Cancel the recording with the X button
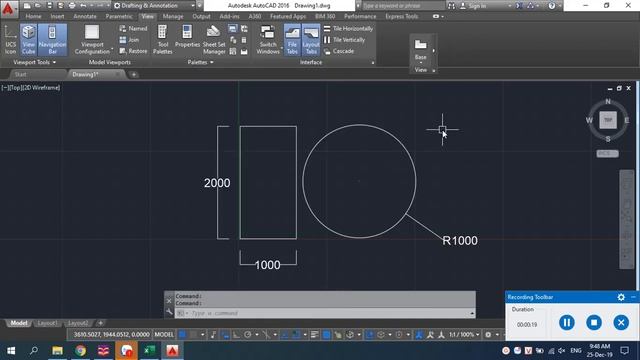640x360 pixels. 621,322
